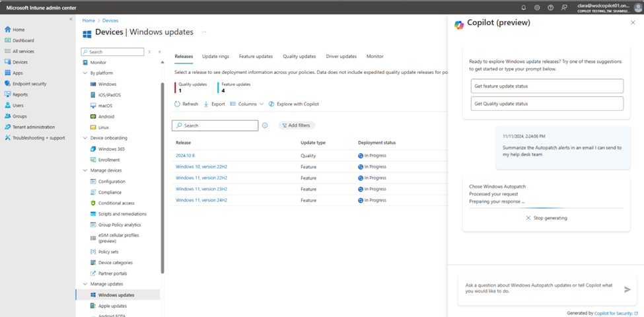Follow the Copilot for Security link
Image resolution: width=644 pixels, height=317 pixels.
tap(618, 313)
